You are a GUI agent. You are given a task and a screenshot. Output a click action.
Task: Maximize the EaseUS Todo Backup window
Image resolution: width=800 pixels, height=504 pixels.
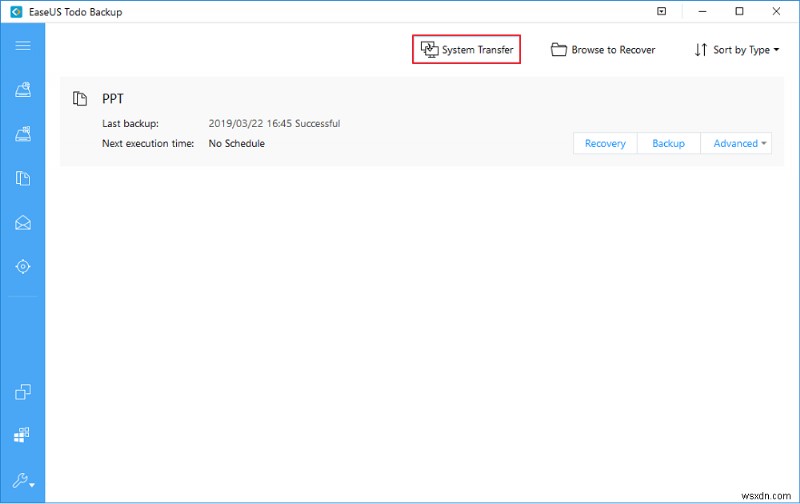click(739, 11)
